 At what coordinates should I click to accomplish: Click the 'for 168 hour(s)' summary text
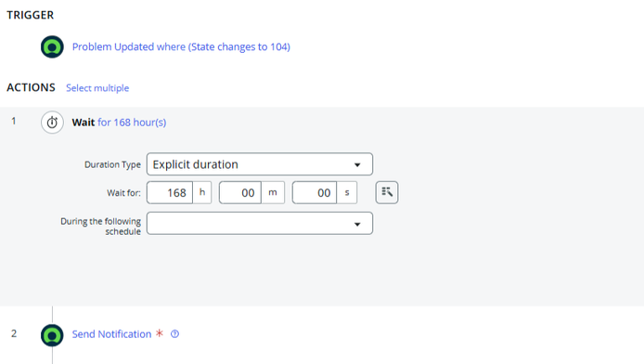[x=132, y=123]
